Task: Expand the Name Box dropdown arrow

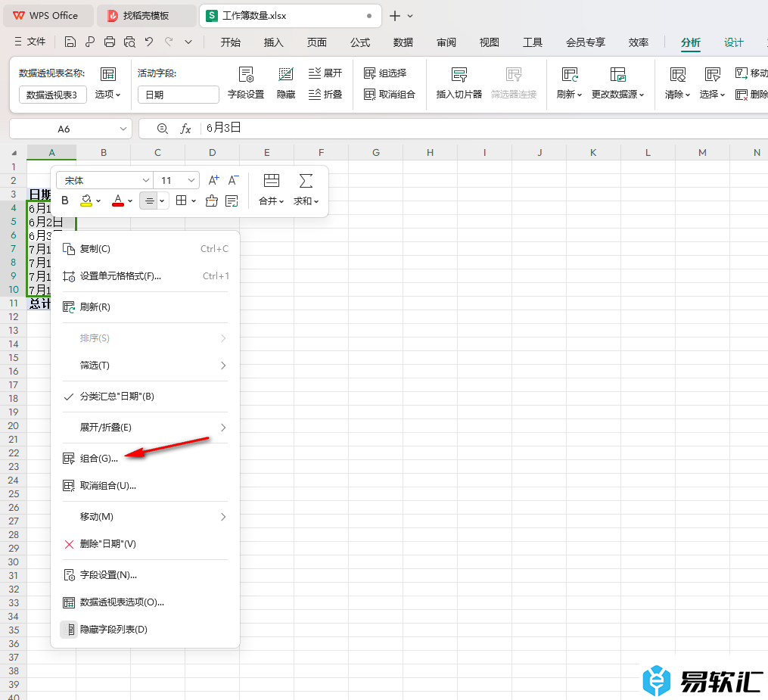Action: pos(123,129)
